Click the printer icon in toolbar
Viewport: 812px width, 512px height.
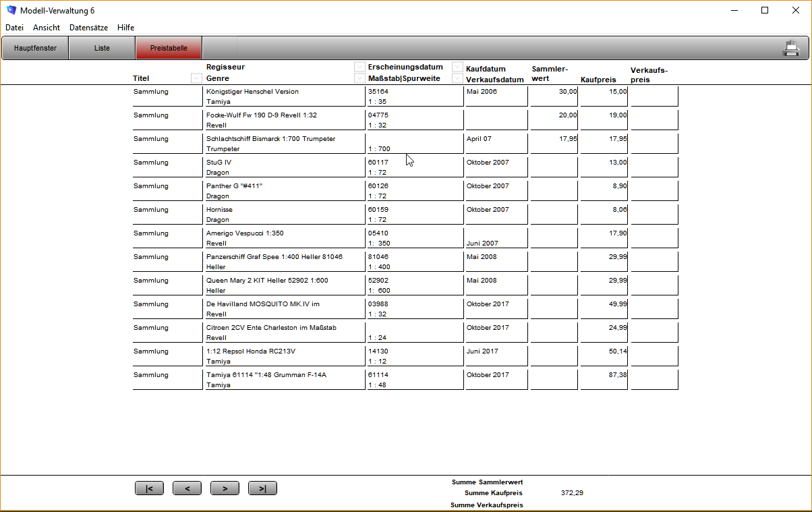point(790,48)
